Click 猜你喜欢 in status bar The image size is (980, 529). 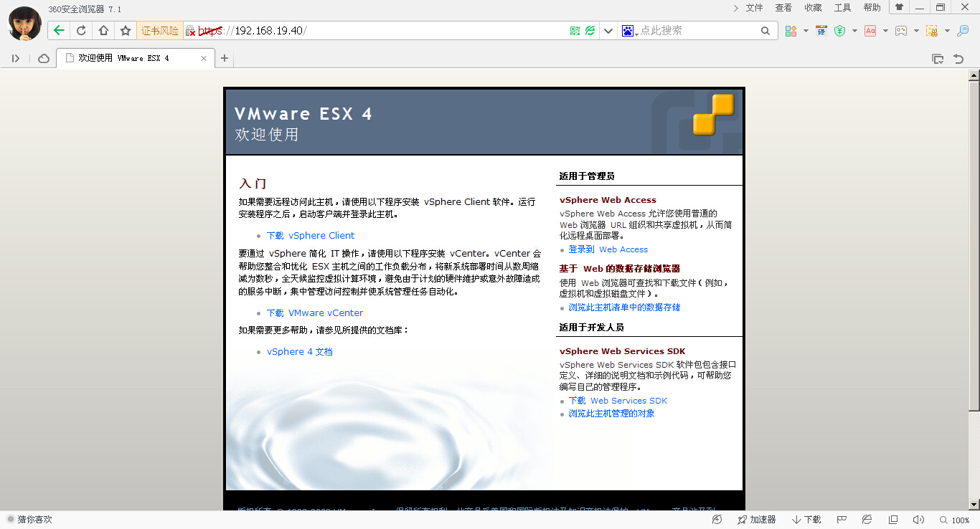click(x=29, y=520)
